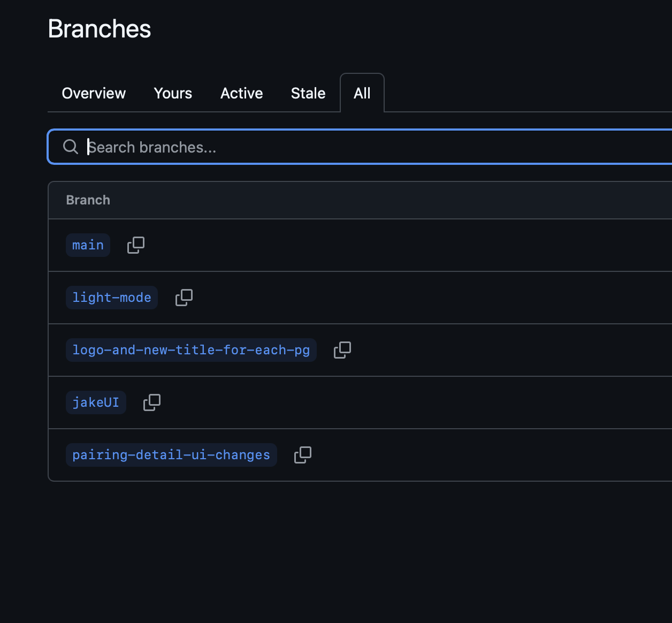The width and height of the screenshot is (672, 623).
Task: Focus the Search branches input field
Action: pyautogui.click(x=375, y=147)
